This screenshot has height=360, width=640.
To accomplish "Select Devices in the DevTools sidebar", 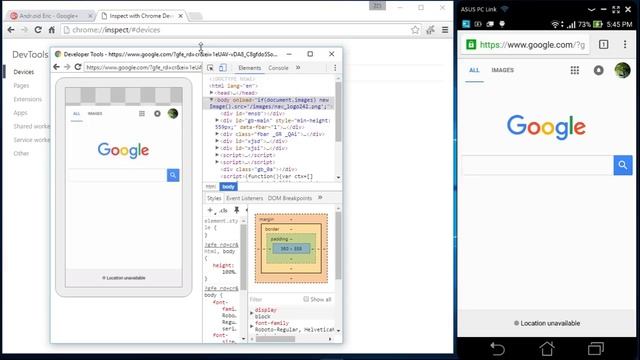I will (24, 72).
